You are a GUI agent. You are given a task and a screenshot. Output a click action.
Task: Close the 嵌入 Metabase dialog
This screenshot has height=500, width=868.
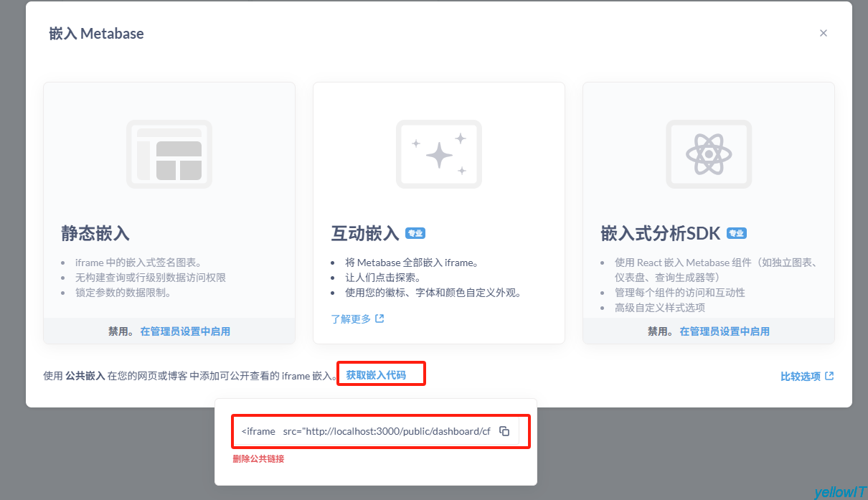[x=824, y=33]
